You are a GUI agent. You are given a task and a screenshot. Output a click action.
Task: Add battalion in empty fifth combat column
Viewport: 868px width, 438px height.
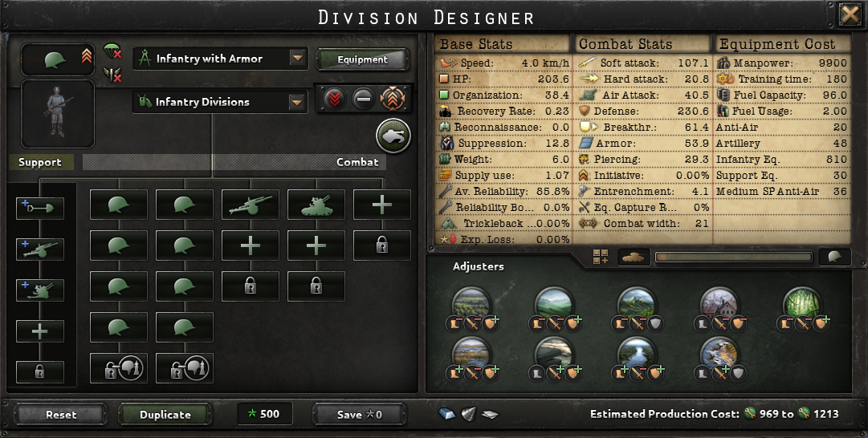[382, 205]
